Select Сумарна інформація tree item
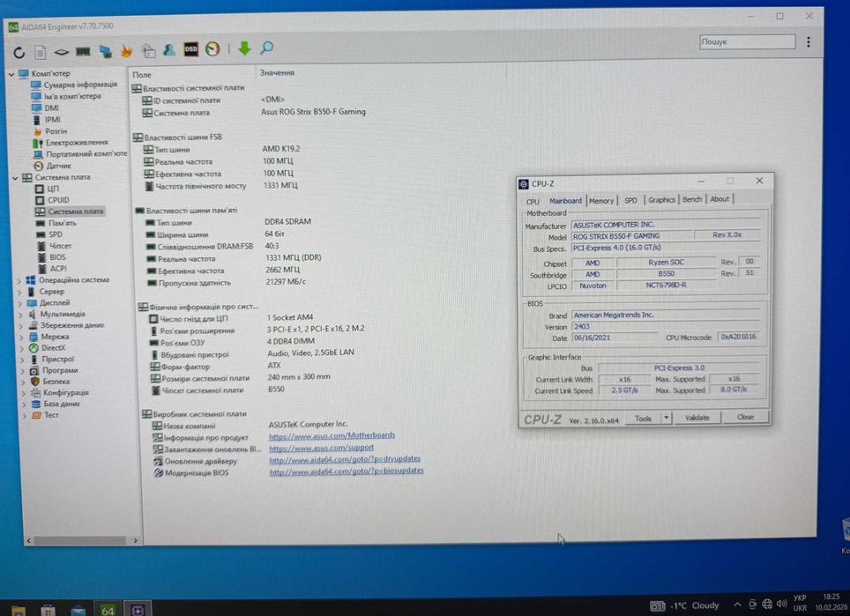This screenshot has height=616, width=850. coord(79,85)
